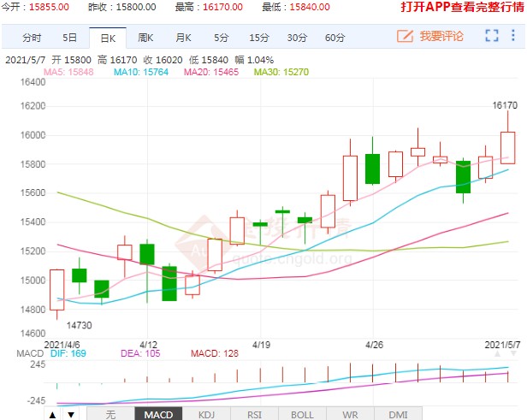This screenshot has width=527, height=420.
Task: Click the MA30: 15270 legend label
Action: (281, 72)
